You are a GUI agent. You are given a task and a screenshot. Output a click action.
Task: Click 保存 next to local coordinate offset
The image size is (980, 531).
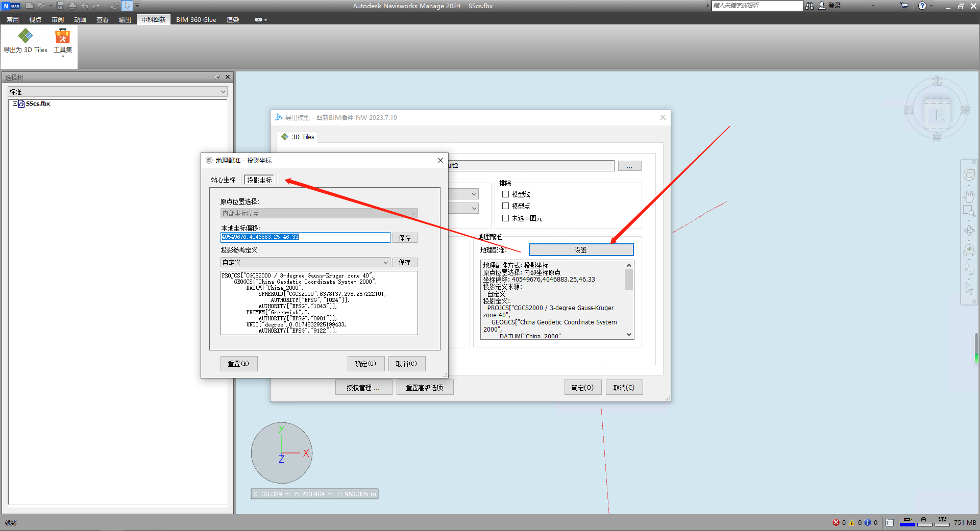tap(405, 238)
